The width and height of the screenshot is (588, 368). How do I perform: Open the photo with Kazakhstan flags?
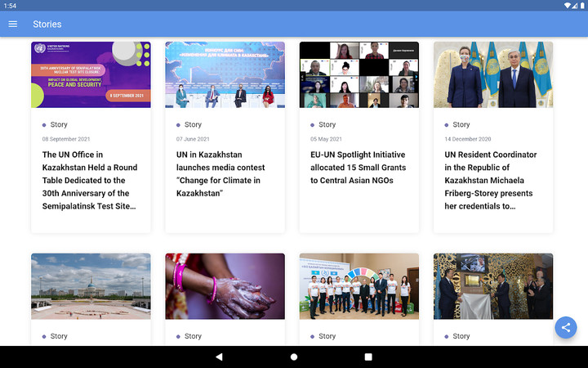[493, 74]
